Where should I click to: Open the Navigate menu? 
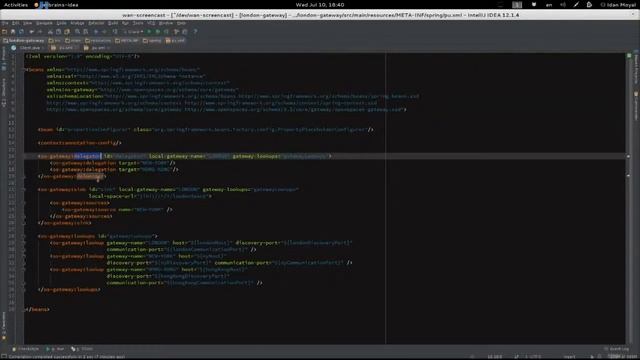pyautogui.click(x=44, y=23)
